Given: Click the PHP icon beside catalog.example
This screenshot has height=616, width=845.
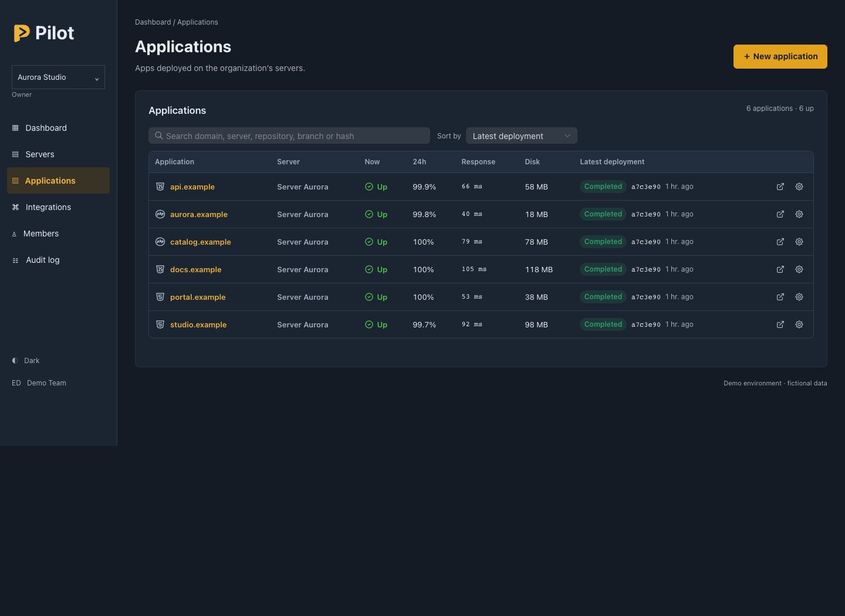Looking at the screenshot, I should pyautogui.click(x=160, y=242).
